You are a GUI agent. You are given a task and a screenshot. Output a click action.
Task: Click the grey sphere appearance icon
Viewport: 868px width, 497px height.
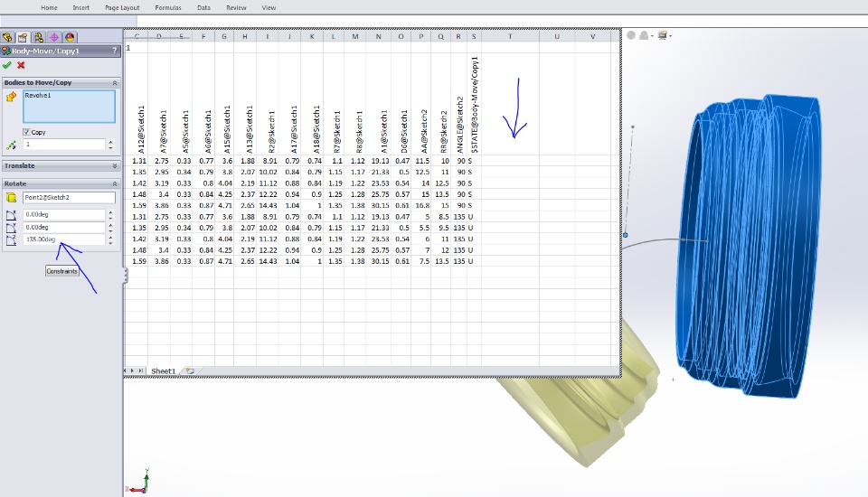(631, 35)
